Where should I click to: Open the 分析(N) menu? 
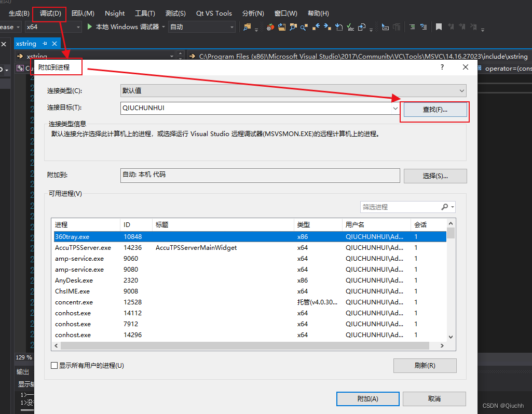tap(253, 13)
